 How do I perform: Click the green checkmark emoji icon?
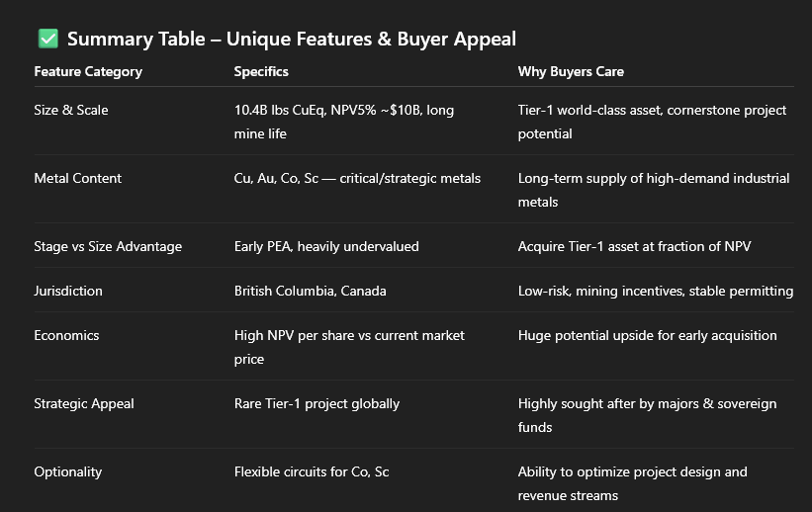[x=47, y=40]
